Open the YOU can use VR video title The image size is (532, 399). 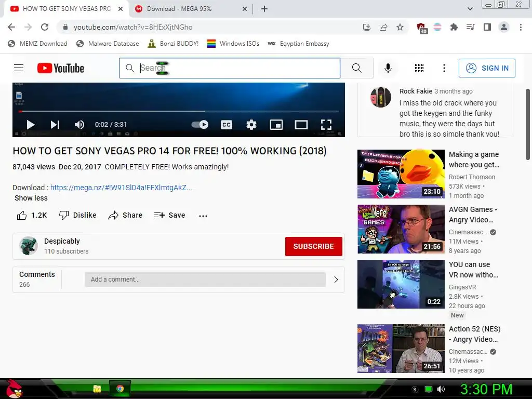tap(473, 270)
